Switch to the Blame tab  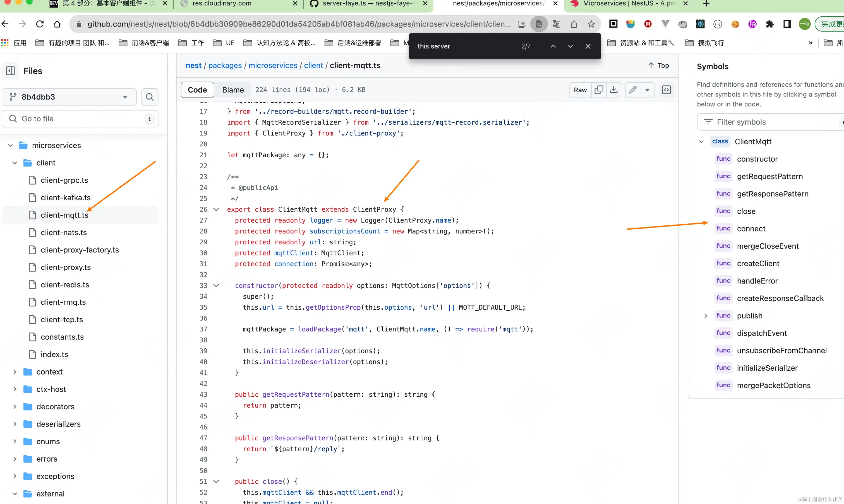(233, 90)
